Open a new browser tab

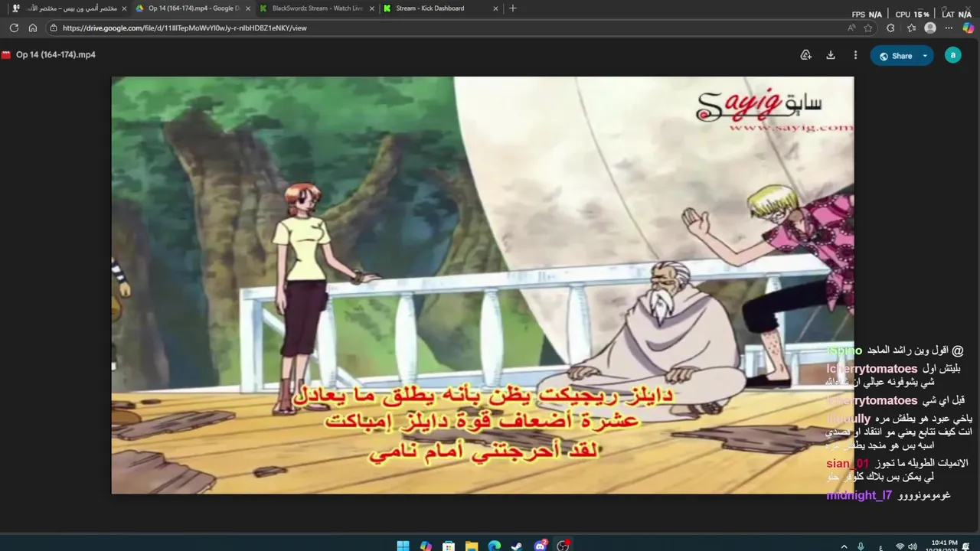(513, 8)
